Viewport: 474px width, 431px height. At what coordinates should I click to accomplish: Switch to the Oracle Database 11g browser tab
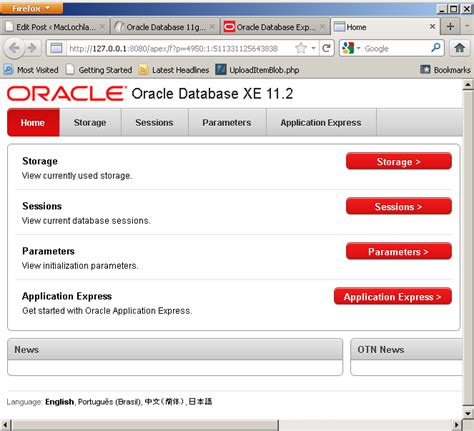[165, 27]
